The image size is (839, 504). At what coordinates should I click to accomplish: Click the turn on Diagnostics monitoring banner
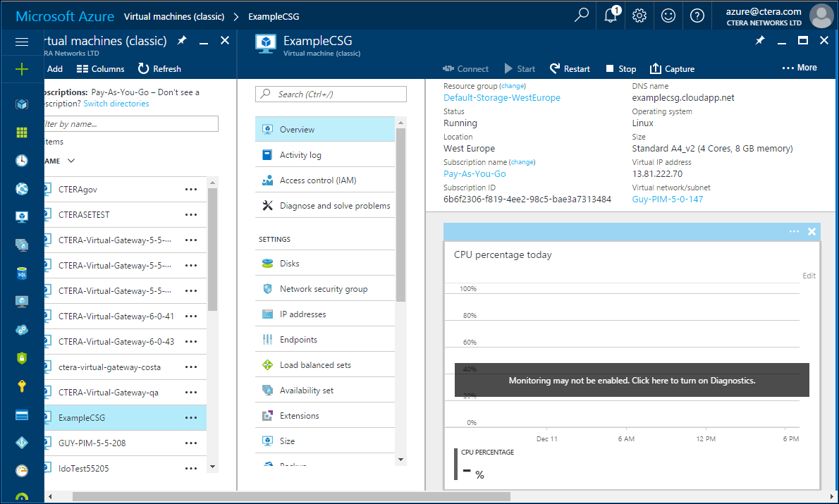(x=632, y=381)
